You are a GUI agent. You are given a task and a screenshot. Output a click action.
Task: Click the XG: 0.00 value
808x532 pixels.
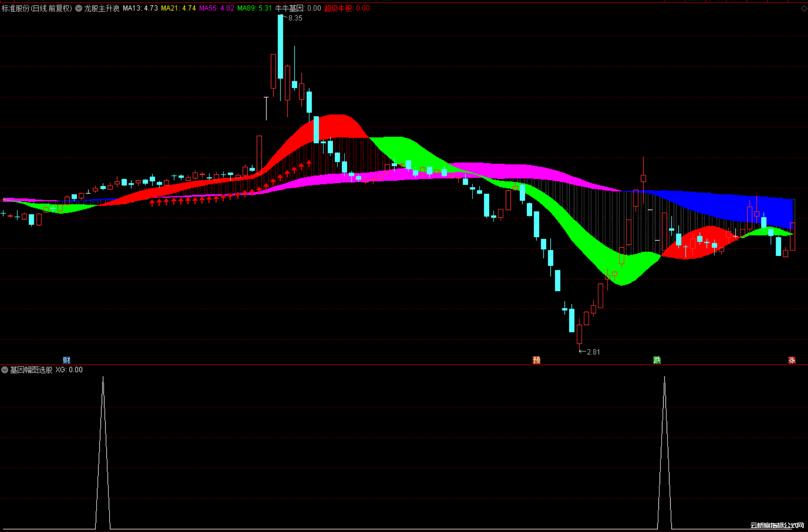pos(69,370)
